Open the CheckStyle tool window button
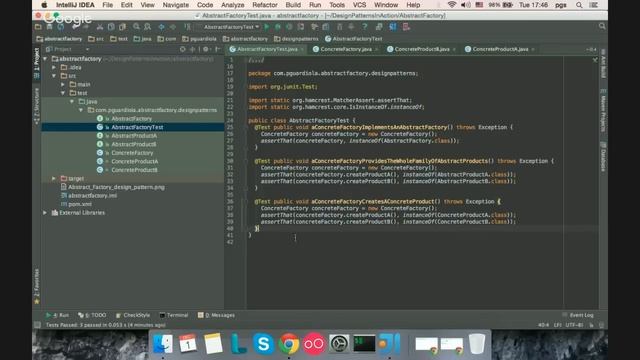 coord(133,315)
